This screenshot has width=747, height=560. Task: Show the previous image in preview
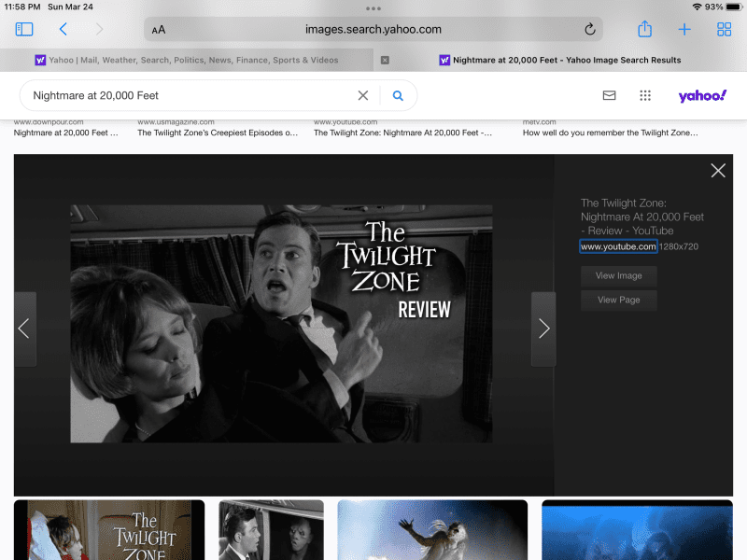tap(25, 329)
